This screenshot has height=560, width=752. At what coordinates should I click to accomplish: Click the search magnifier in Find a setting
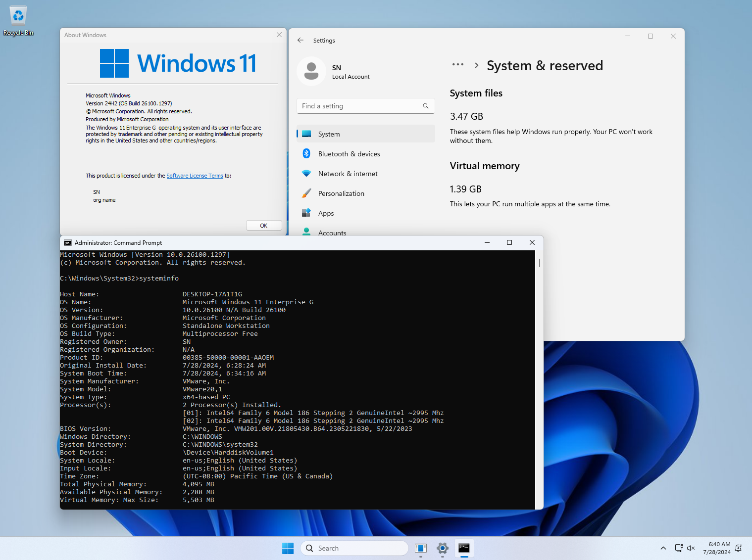pos(426,106)
